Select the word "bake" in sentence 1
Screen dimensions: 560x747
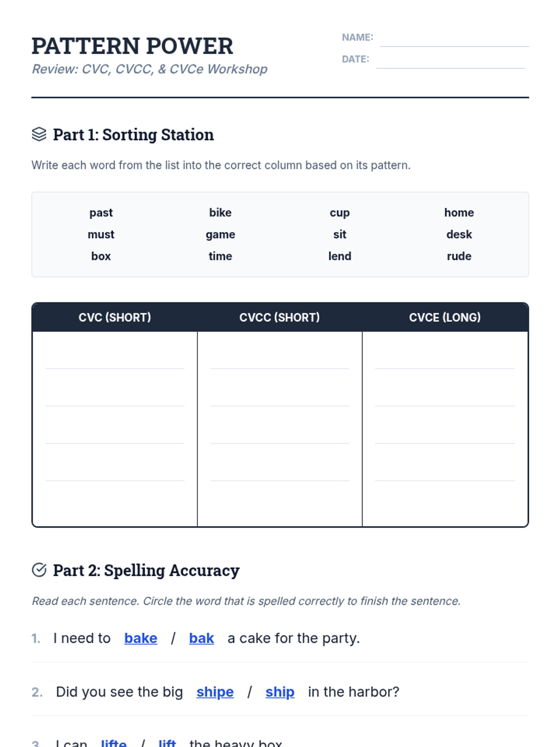[140, 638]
